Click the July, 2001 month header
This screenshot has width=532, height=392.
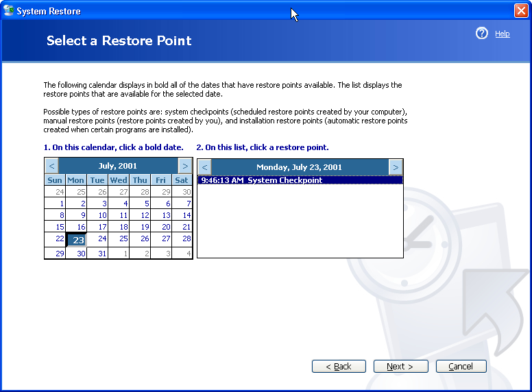tap(118, 166)
